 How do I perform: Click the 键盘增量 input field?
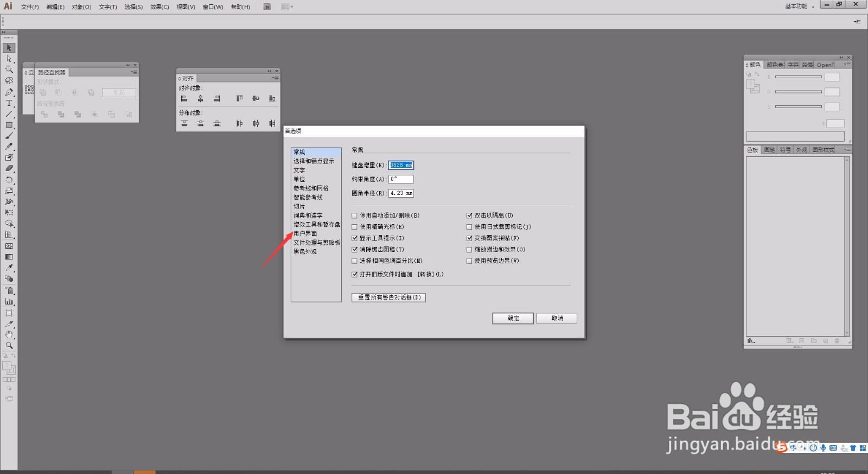pyautogui.click(x=401, y=165)
